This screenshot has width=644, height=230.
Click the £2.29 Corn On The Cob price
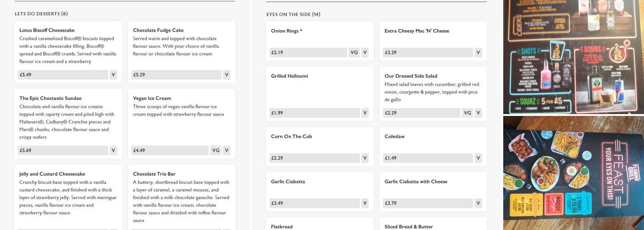point(315,158)
